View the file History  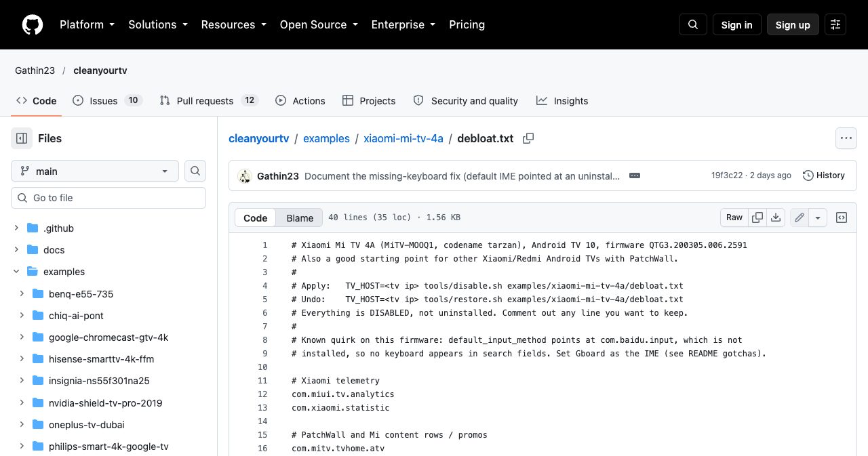(824, 175)
